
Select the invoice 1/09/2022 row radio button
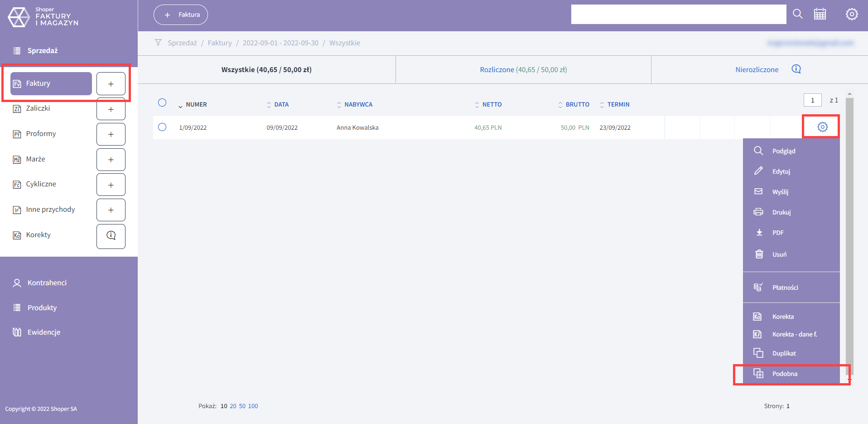[162, 127]
